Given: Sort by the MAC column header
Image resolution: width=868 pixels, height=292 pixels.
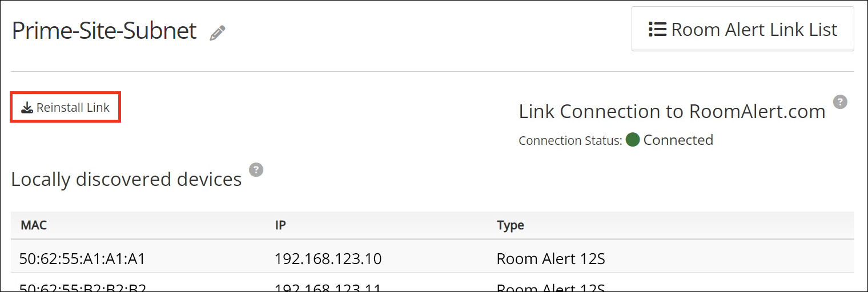Looking at the screenshot, I should pyautogui.click(x=34, y=225).
